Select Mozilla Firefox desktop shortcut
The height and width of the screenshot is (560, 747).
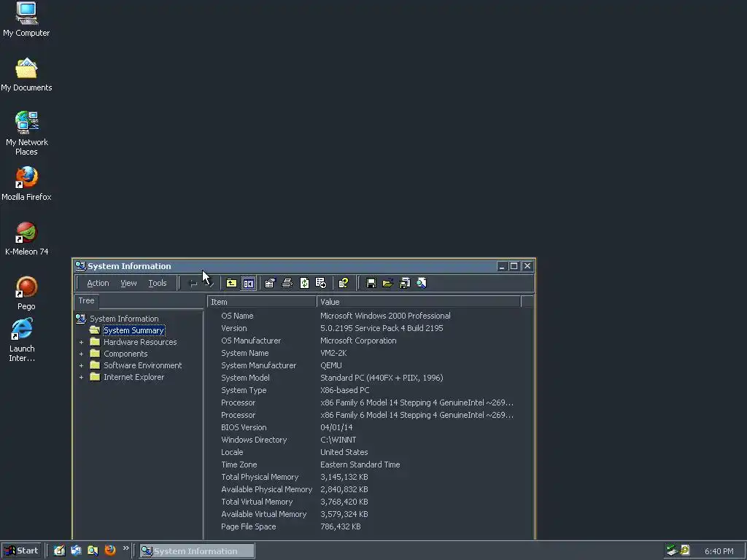tap(26, 184)
